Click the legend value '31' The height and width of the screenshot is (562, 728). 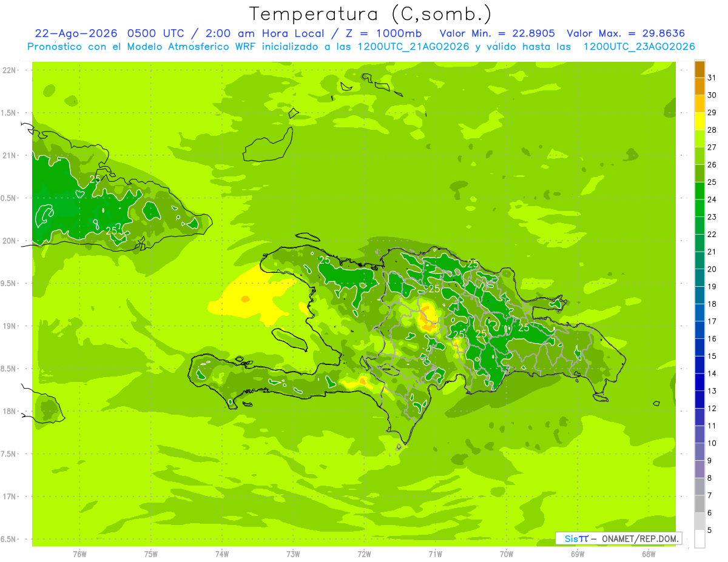712,77
